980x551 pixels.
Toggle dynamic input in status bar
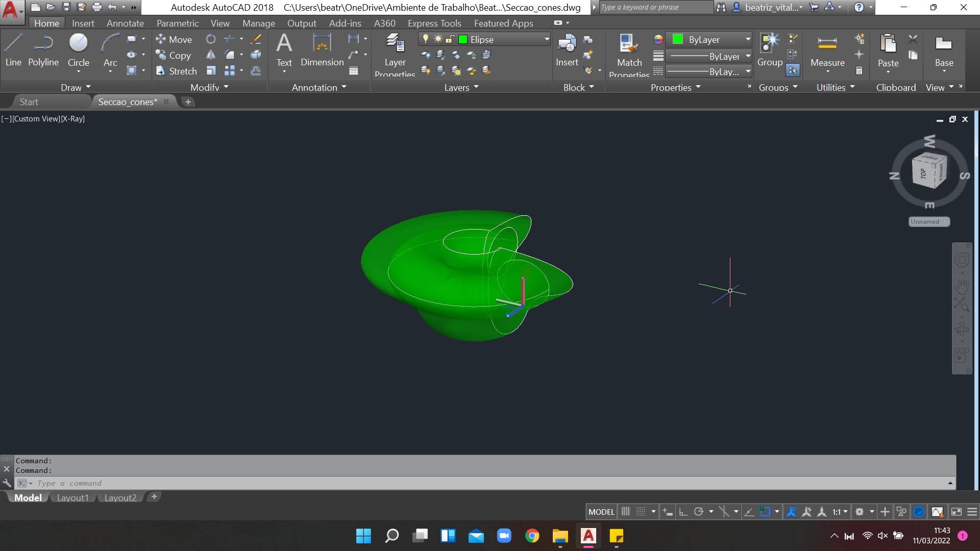point(668,511)
